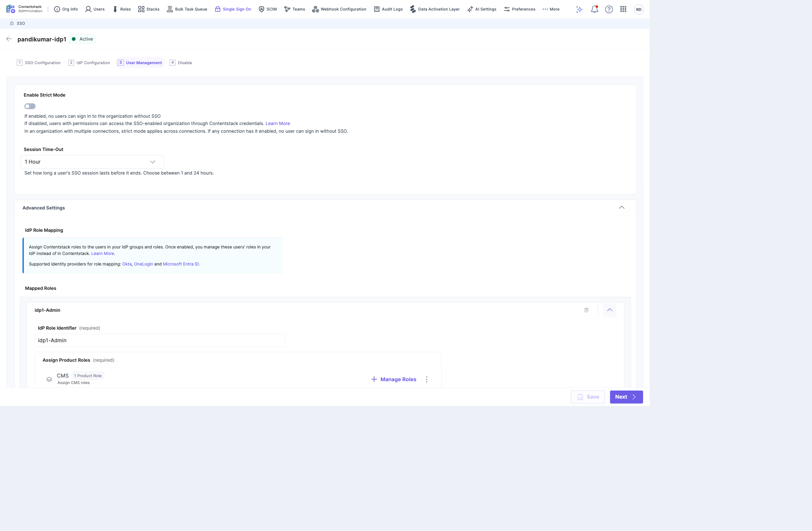812x531 pixels.
Task: Click the AI sparkle assistant icon
Action: (579, 9)
